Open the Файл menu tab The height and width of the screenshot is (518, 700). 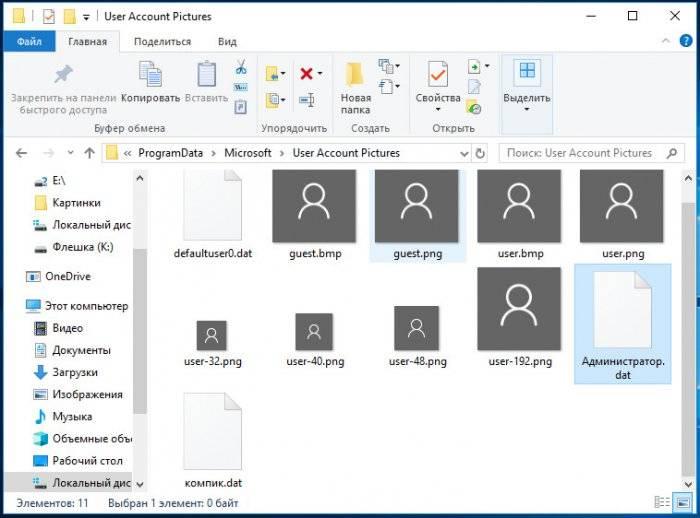[x=29, y=42]
